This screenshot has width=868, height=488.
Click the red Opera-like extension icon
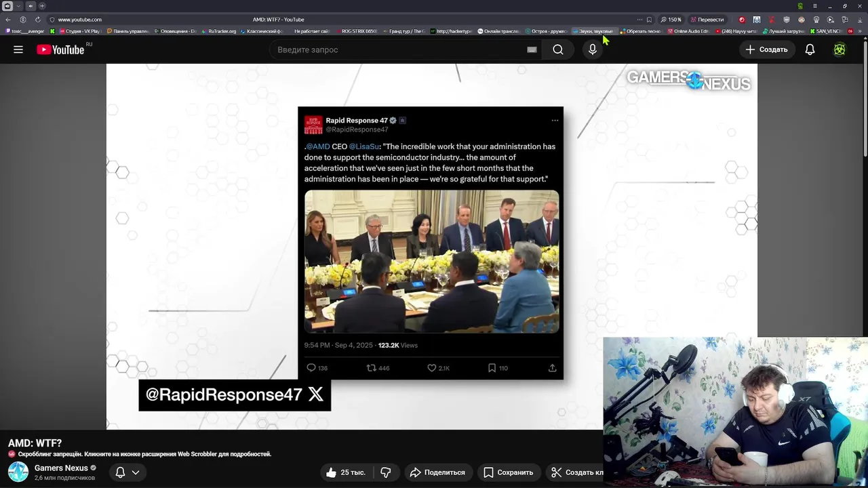point(742,20)
